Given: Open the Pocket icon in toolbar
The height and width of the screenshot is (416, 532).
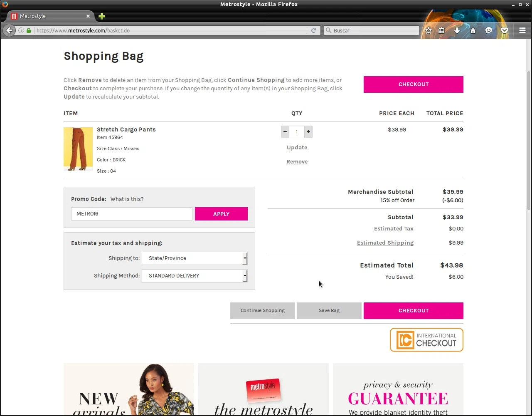Looking at the screenshot, I should click(x=505, y=30).
